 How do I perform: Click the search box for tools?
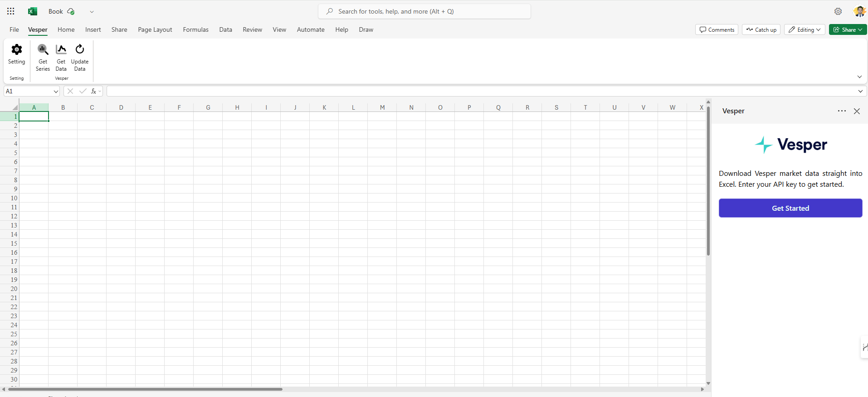[424, 11]
